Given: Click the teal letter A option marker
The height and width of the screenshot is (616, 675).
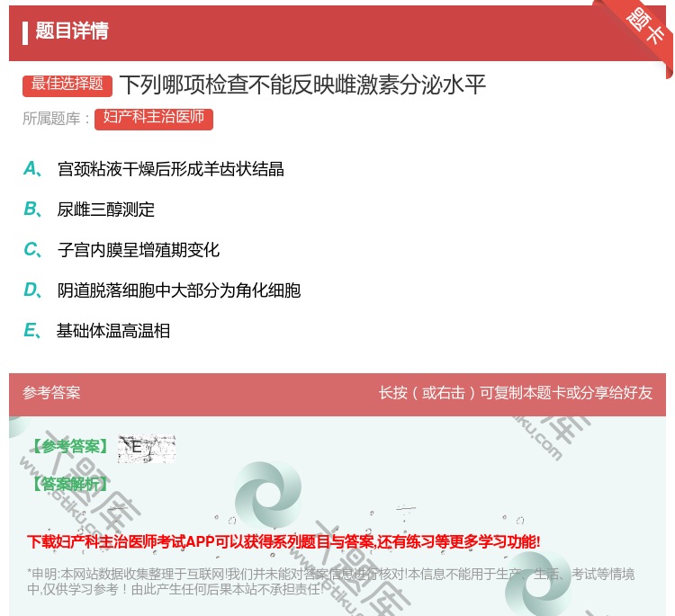Looking at the screenshot, I should tap(32, 169).
